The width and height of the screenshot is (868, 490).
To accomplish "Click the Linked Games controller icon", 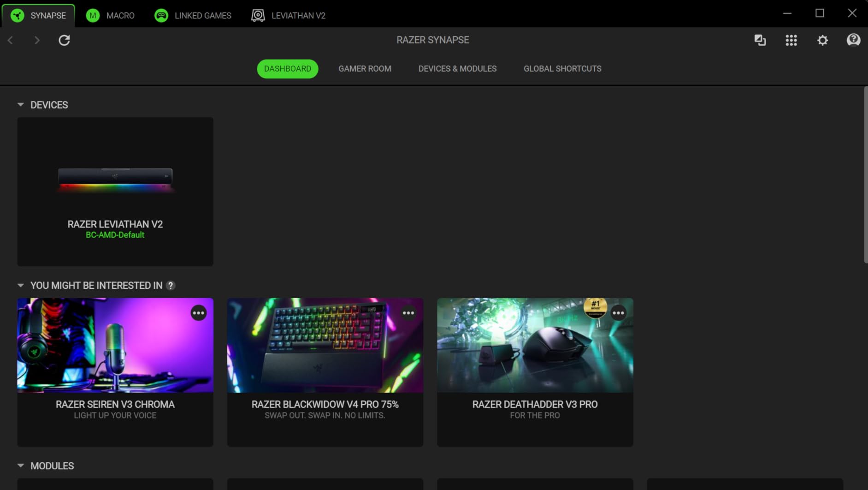I will tap(161, 16).
